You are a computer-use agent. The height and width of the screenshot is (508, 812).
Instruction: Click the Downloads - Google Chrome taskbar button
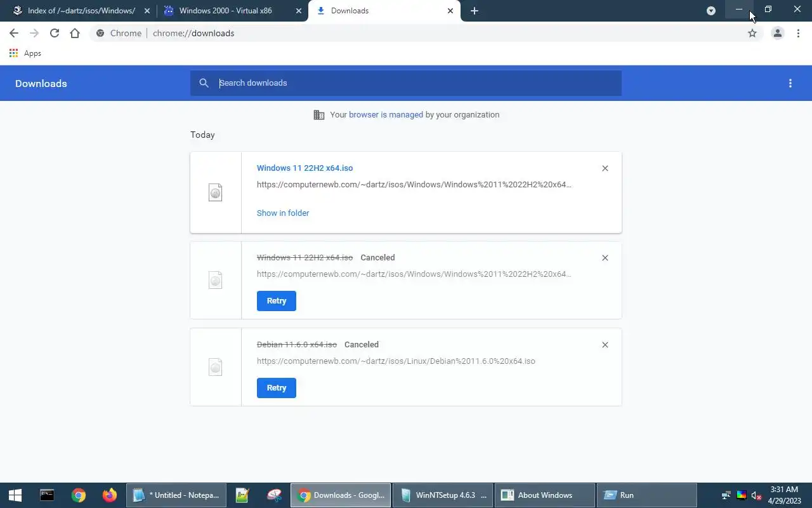(341, 495)
